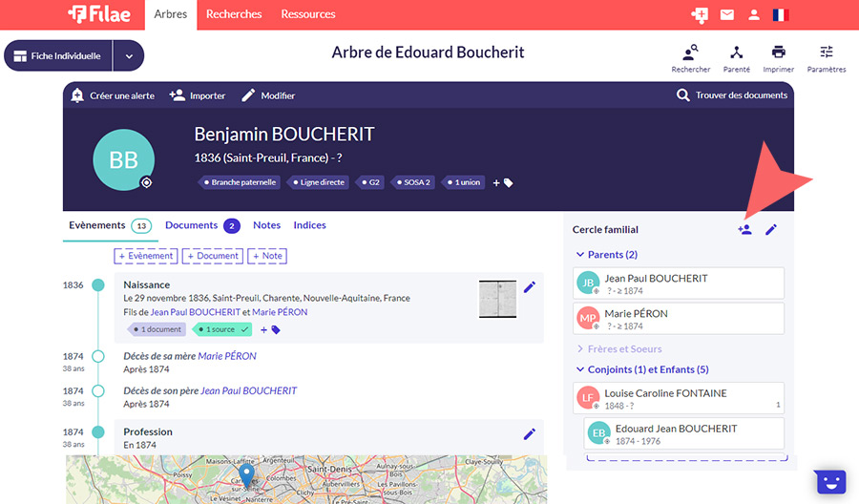The image size is (859, 504).
Task: Edit Cercle familial with pencil icon
Action: click(x=771, y=229)
